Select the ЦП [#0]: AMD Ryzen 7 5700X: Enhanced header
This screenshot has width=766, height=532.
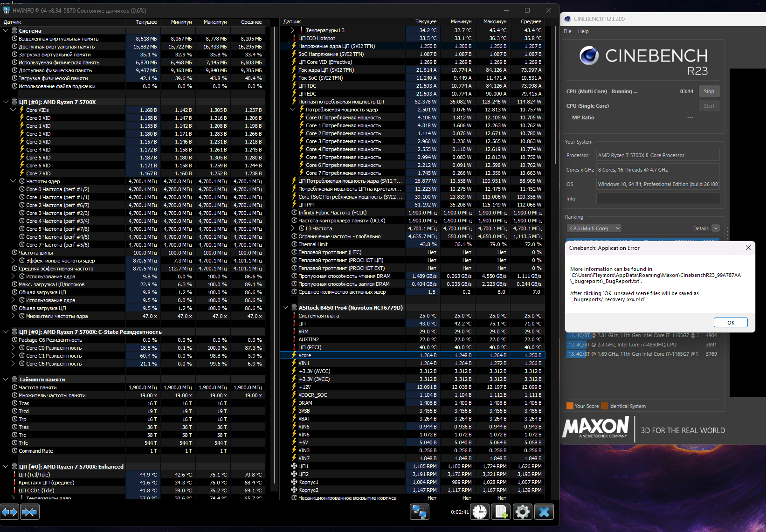pyautogui.click(x=132, y=467)
